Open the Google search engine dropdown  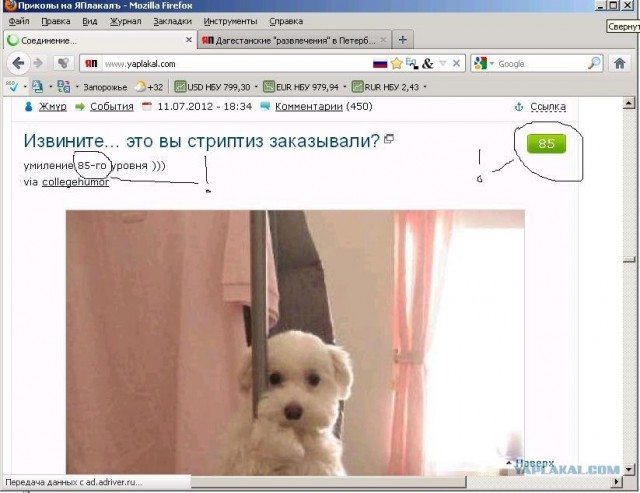484,63
